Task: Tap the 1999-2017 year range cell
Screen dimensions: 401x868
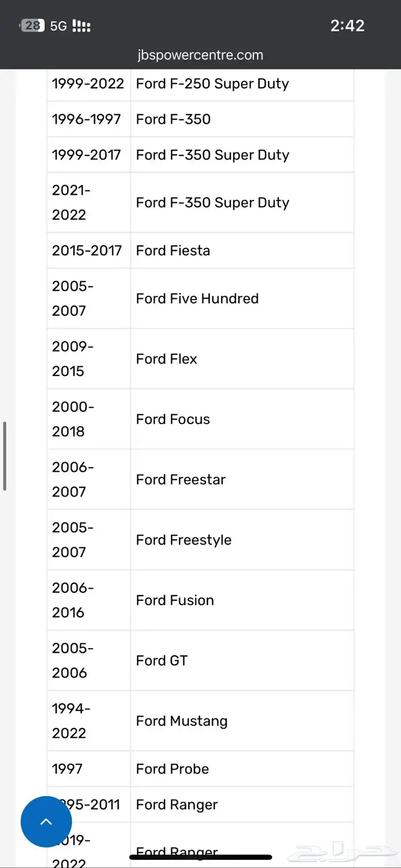Action: pyautogui.click(x=87, y=155)
